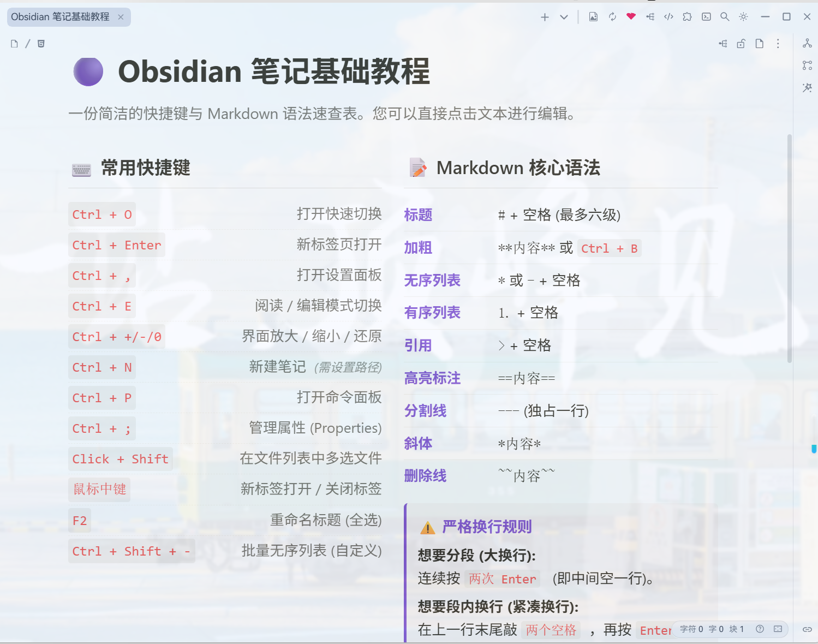The height and width of the screenshot is (644, 818).
Task: Open the three-dot more menu
Action: click(778, 44)
